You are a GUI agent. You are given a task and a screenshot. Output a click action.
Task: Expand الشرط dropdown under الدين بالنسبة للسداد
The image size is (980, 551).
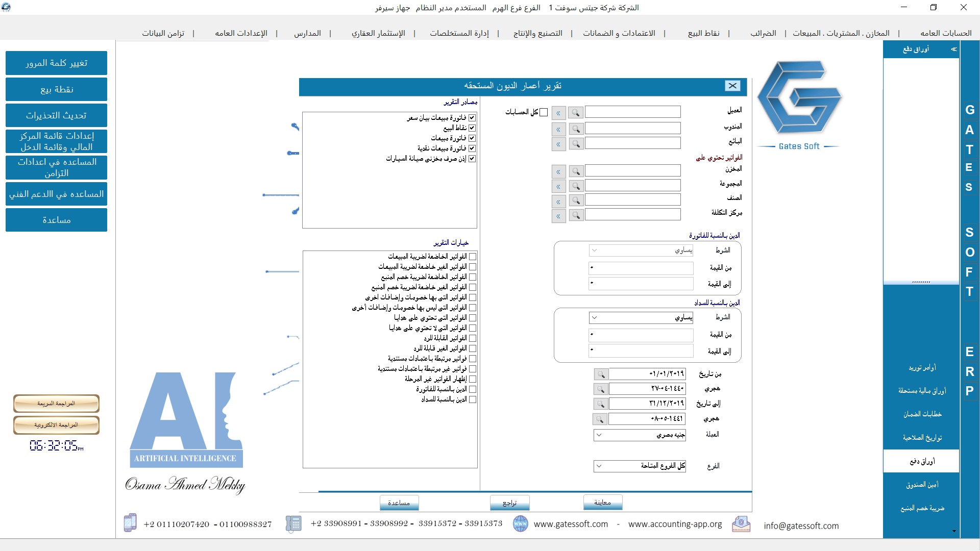(x=594, y=317)
